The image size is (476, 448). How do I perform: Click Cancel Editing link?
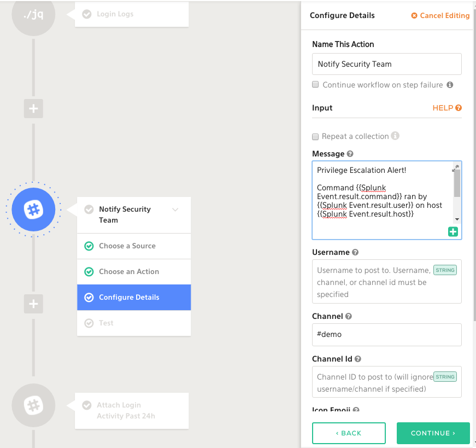click(440, 16)
